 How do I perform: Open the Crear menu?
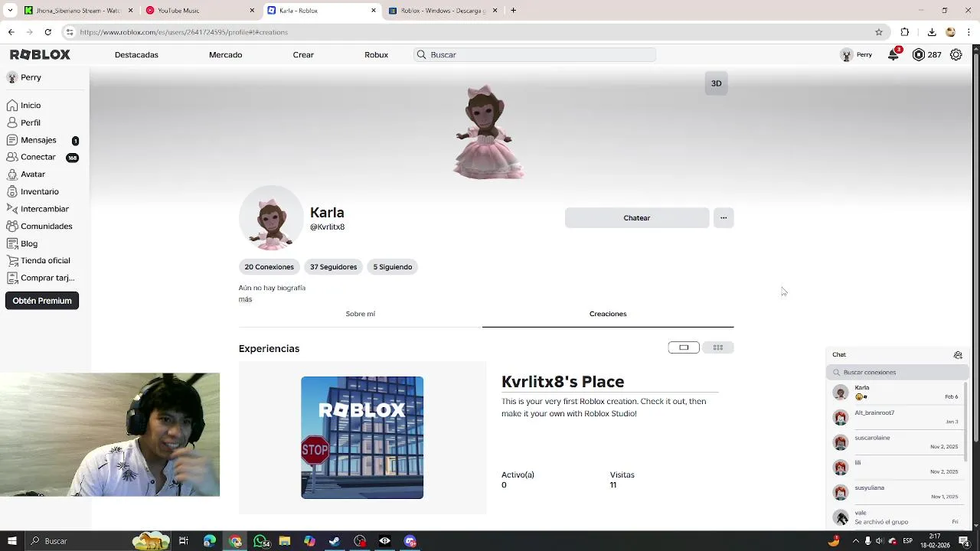click(303, 55)
